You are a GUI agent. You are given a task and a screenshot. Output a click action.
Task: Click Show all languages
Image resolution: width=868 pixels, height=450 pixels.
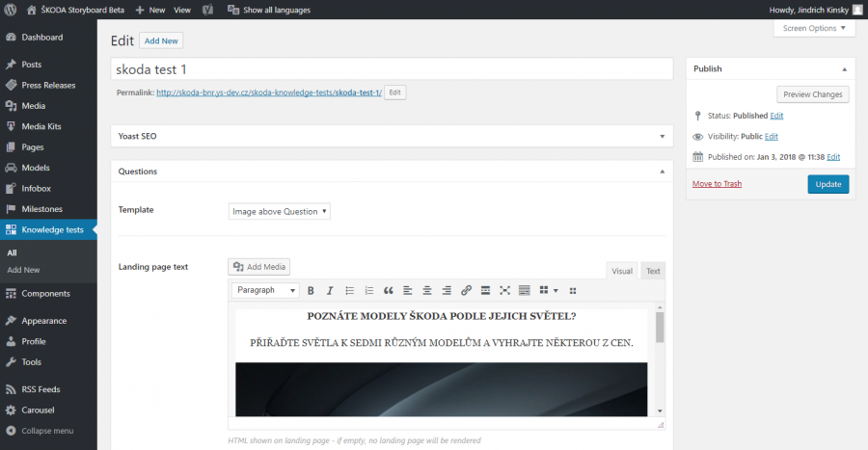[x=269, y=10]
